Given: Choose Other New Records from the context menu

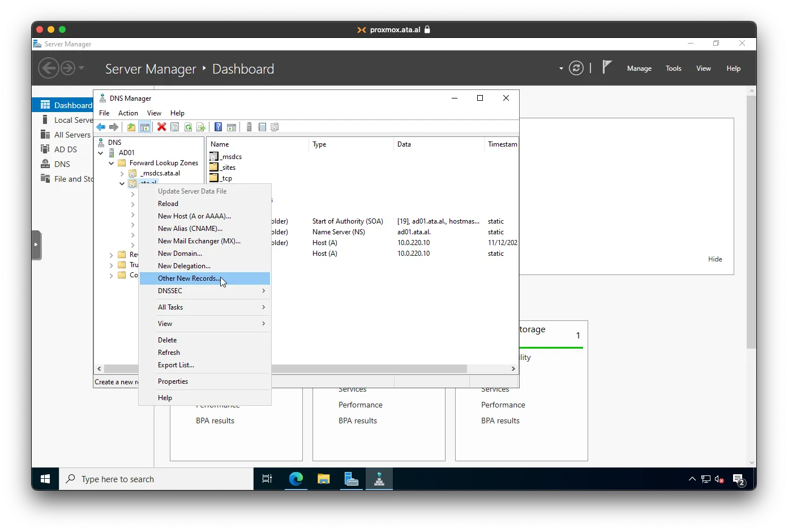Looking at the screenshot, I should coord(205,278).
